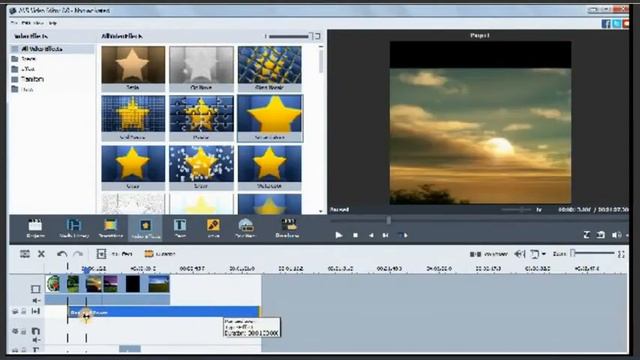Switch to Storyboard view
The height and width of the screenshot is (360, 640).
[x=488, y=254]
